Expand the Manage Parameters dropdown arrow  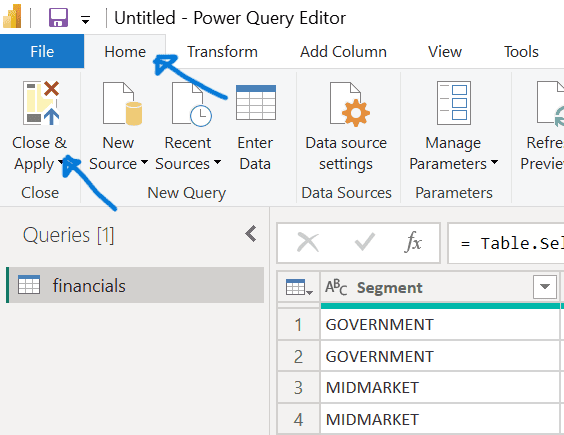pos(495,162)
